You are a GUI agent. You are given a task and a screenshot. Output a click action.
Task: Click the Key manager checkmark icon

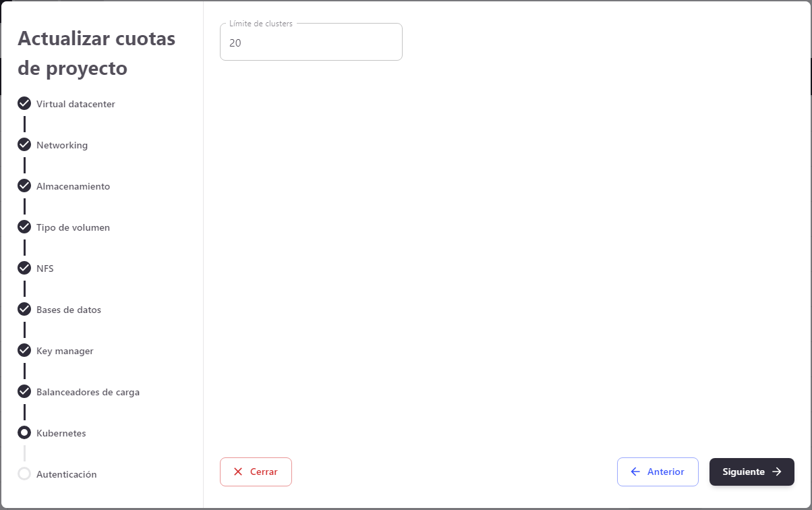pyautogui.click(x=24, y=350)
